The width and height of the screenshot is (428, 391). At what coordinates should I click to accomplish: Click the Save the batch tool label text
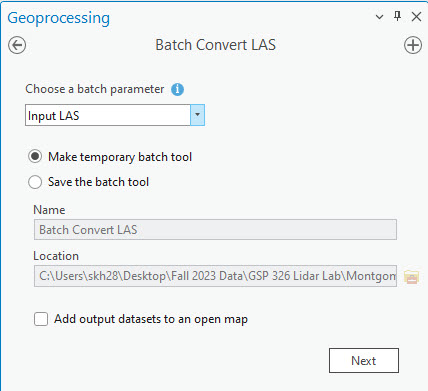point(98,182)
